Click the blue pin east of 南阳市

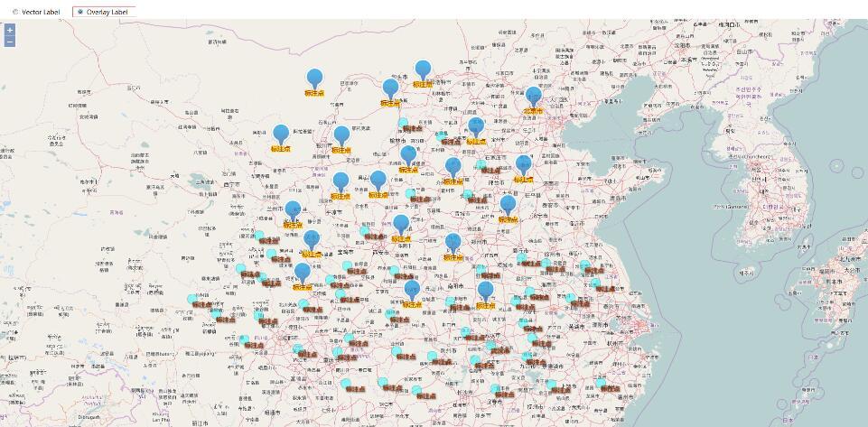(x=485, y=291)
